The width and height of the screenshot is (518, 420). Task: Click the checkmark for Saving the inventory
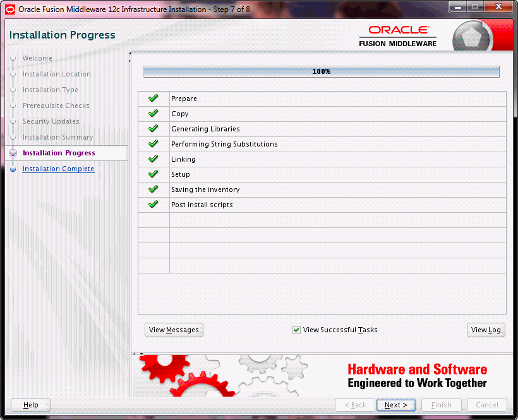[x=154, y=189]
